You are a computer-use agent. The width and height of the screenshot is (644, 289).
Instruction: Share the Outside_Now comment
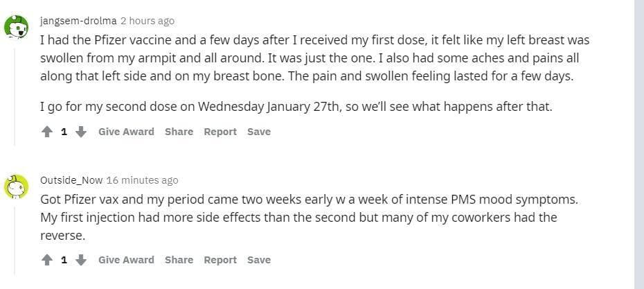click(x=179, y=260)
